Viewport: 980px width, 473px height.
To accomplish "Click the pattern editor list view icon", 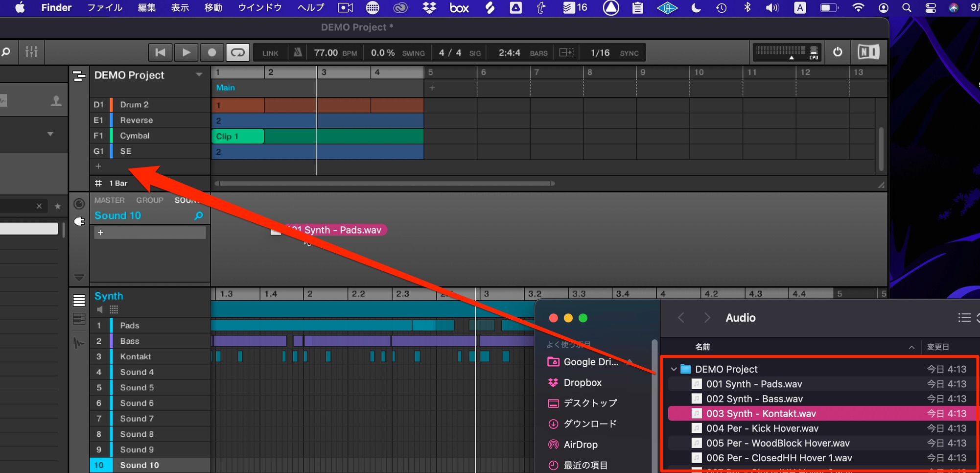I will [79, 301].
